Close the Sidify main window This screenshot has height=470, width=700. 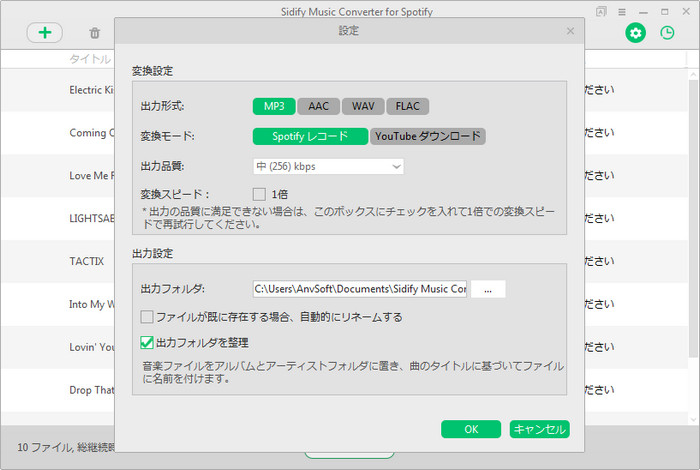click(x=686, y=12)
